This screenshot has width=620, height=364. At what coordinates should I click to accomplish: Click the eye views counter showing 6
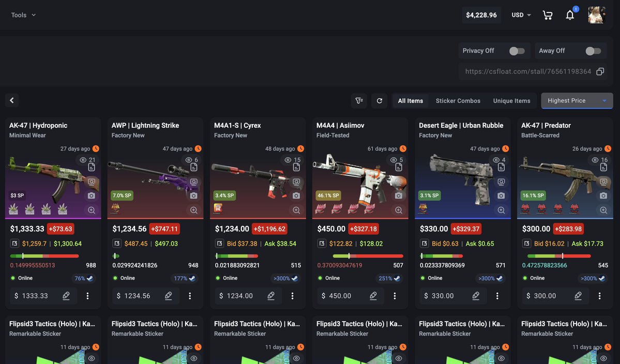(192, 160)
